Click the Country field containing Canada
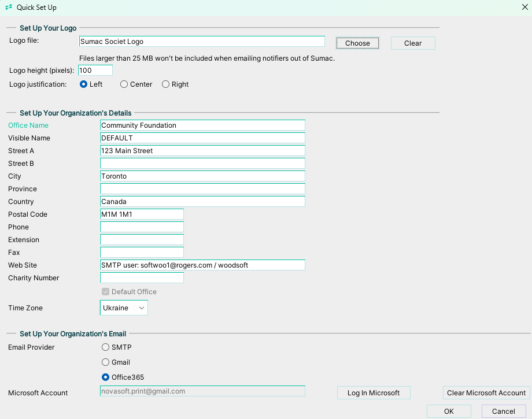Screen dimensions: 532x419 click(202, 201)
